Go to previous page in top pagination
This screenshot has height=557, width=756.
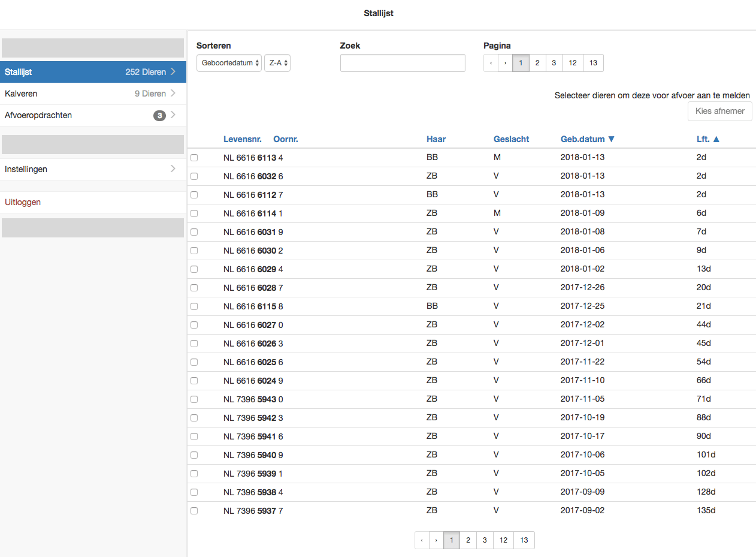[x=491, y=63]
